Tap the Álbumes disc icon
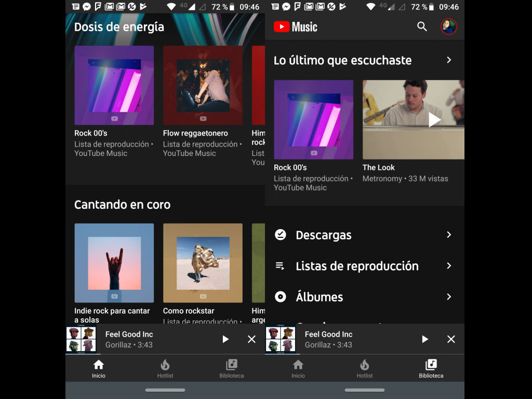The width and height of the screenshot is (532, 399). pos(280,297)
